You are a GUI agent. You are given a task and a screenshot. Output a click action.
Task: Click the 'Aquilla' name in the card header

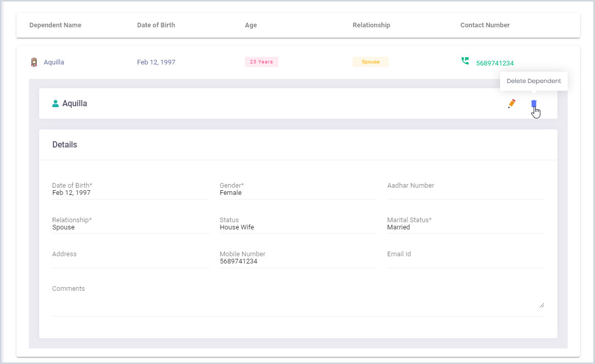[x=75, y=103]
